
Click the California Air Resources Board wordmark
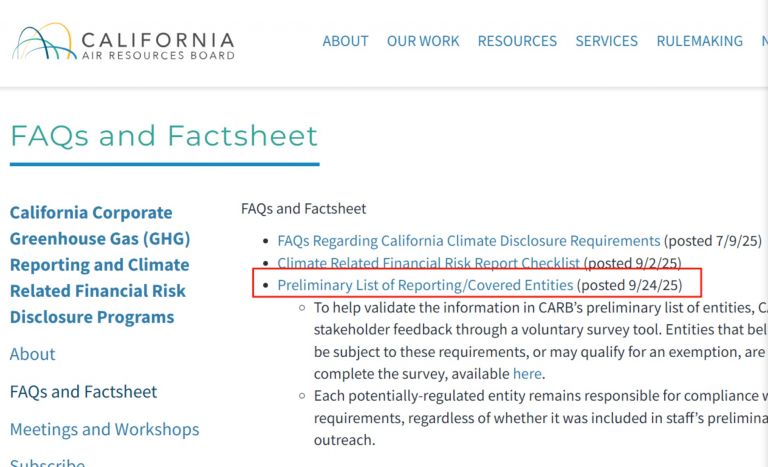[x=157, y=46]
